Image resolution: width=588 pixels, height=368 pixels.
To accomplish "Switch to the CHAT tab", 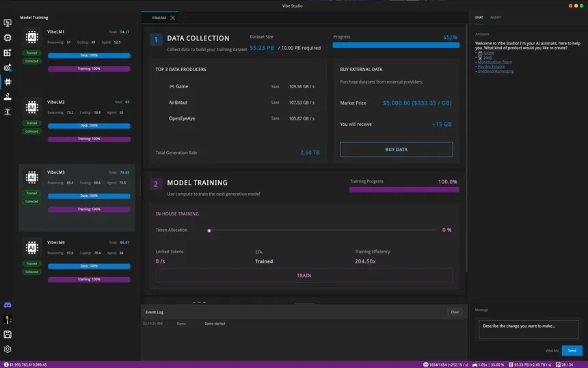I will click(479, 17).
